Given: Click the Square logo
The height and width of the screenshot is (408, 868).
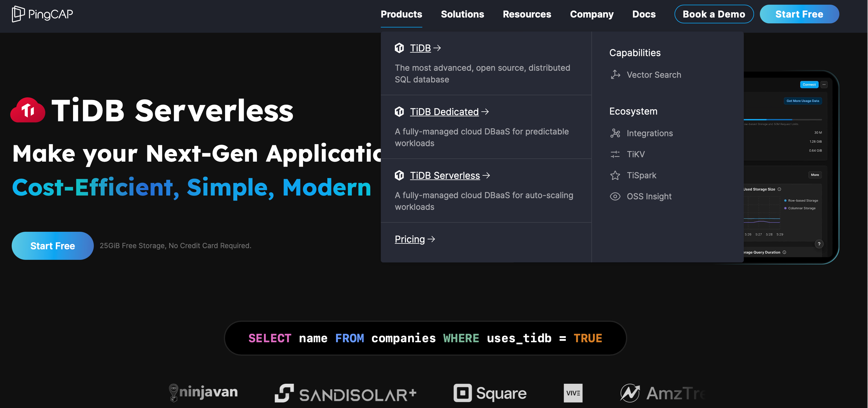Looking at the screenshot, I should tap(490, 393).
